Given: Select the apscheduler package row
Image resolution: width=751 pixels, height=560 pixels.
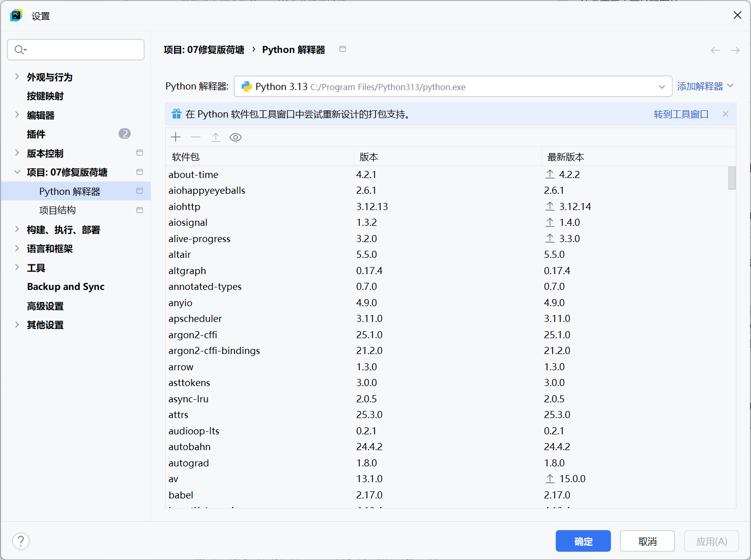Looking at the screenshot, I should 447,318.
